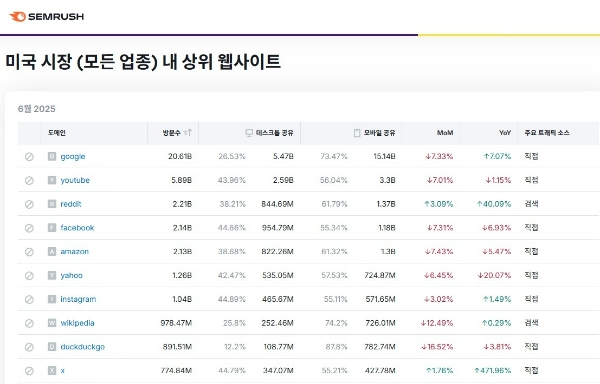
Task: Click yahoo YoY value 20.07%
Action: click(494, 275)
